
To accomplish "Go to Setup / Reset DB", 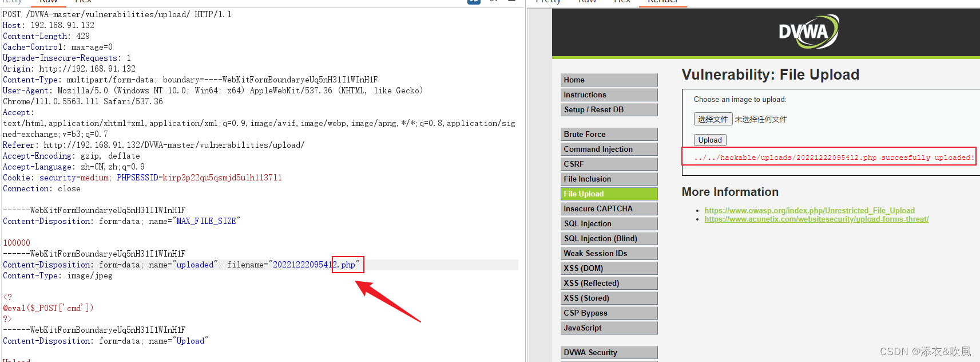I will [609, 109].
